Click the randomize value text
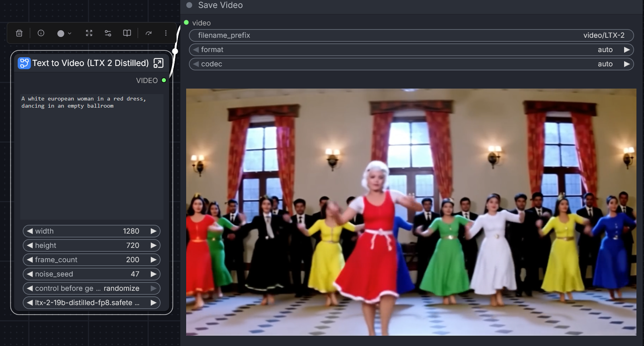This screenshot has height=346, width=644. click(x=121, y=288)
